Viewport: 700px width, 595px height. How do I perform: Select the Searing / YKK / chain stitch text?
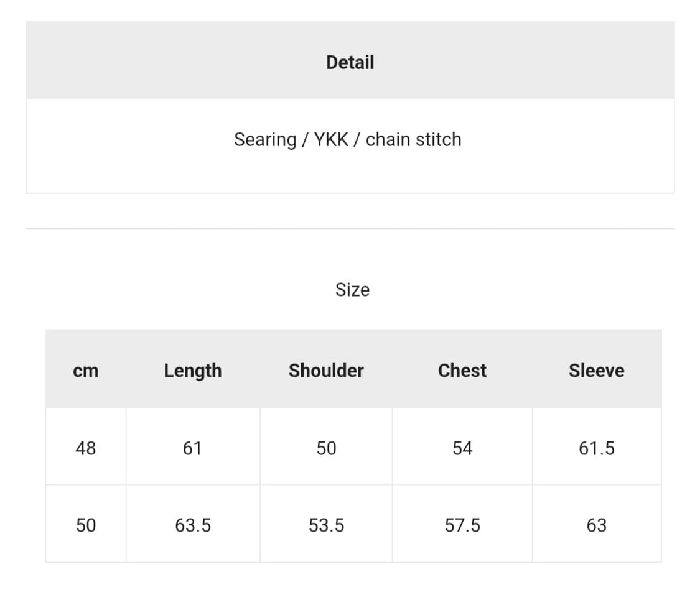pos(347,139)
